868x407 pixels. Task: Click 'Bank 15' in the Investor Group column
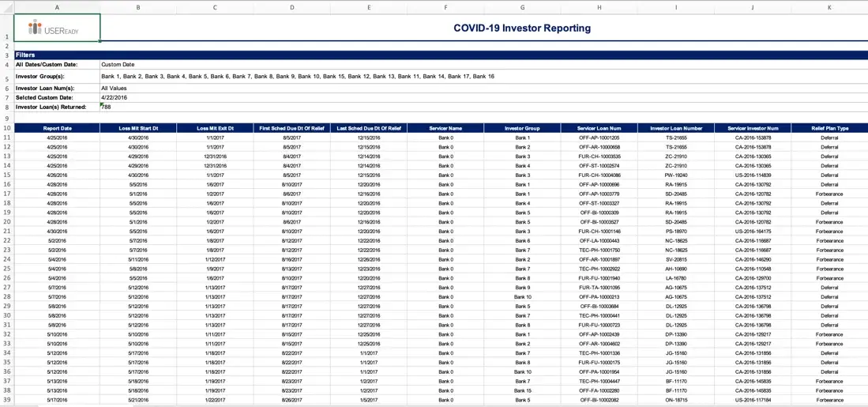523,390
